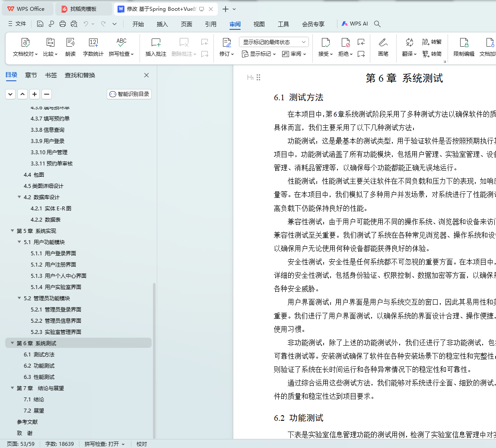Screen dimensions: 496x448
Task: Open the 翻译 translate tool
Action: [409, 47]
